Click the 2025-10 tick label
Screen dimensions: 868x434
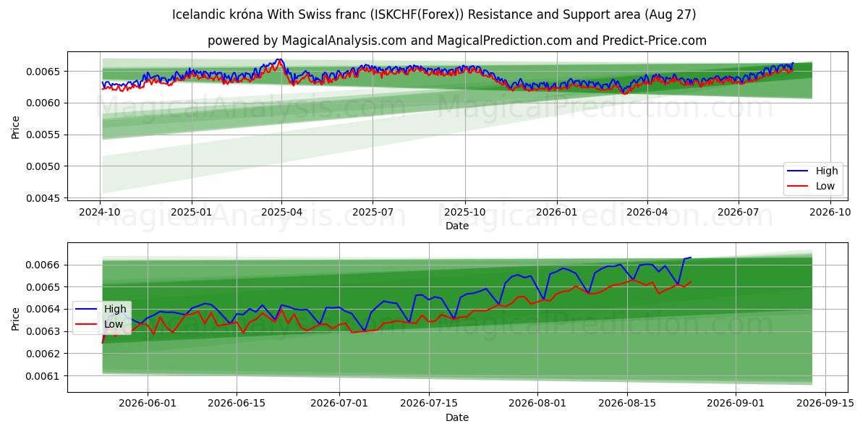pyautogui.click(x=464, y=212)
